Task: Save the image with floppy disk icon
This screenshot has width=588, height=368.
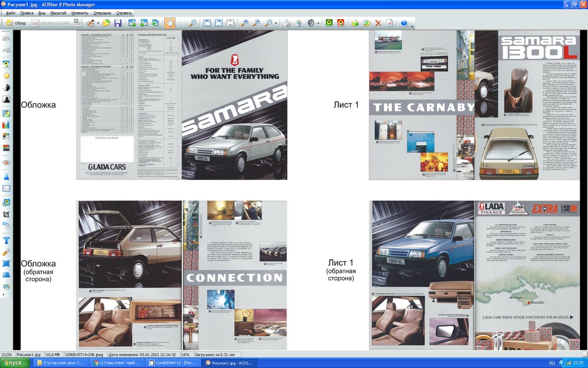Action: point(118,23)
